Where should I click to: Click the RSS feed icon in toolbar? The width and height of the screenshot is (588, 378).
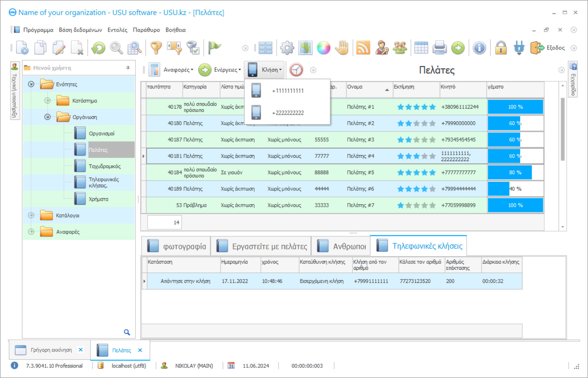coord(363,48)
